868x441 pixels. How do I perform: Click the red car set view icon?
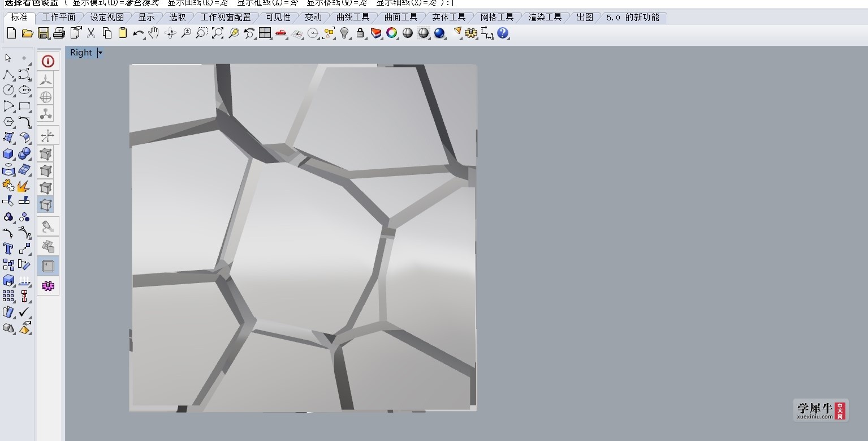click(x=281, y=33)
